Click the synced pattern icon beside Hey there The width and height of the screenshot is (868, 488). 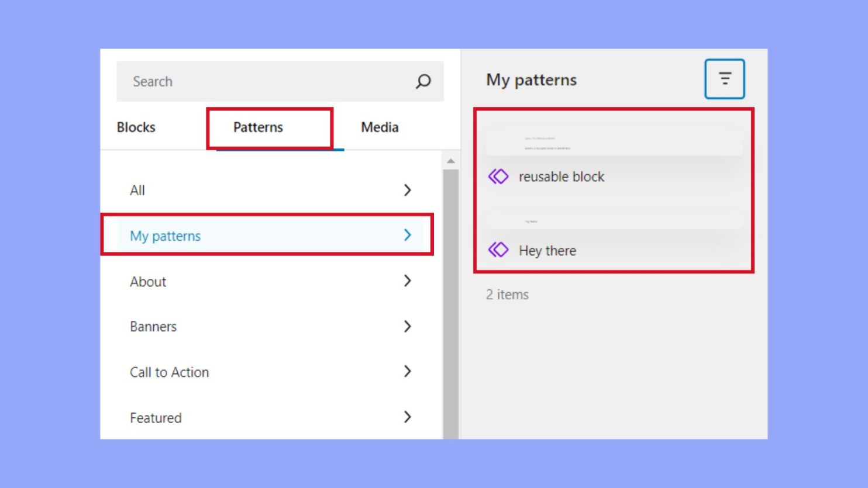[x=498, y=250]
